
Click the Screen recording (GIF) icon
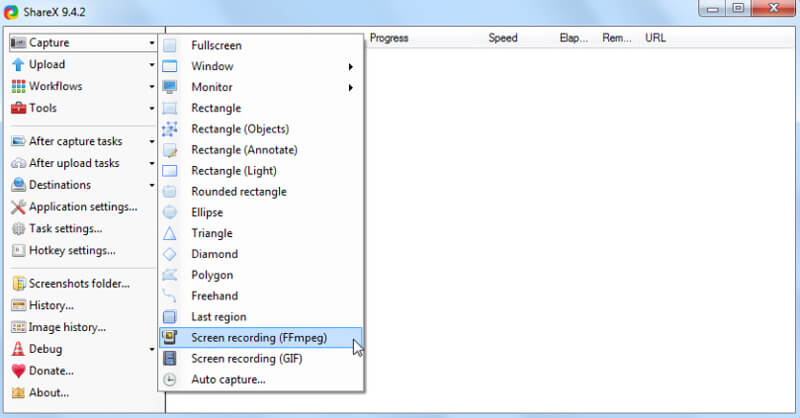pyautogui.click(x=170, y=359)
